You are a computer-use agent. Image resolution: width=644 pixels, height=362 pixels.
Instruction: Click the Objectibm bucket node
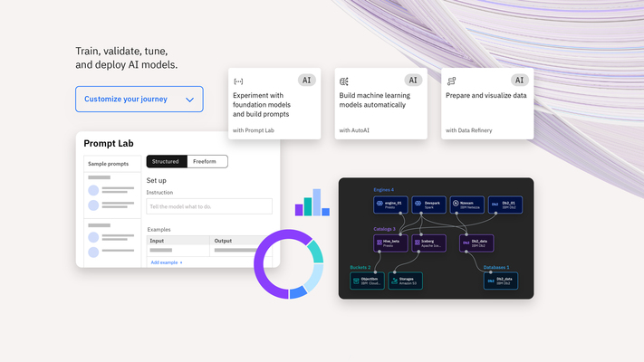[368, 281]
